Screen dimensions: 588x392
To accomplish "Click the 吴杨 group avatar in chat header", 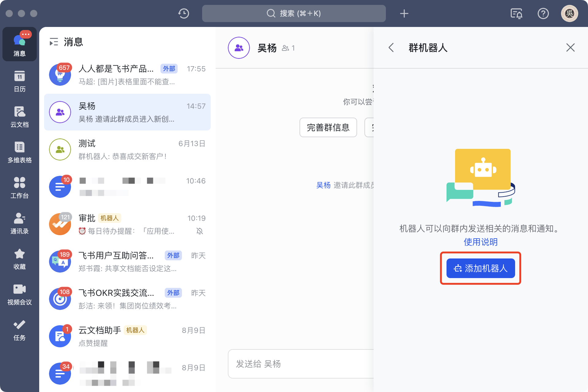I will (239, 48).
